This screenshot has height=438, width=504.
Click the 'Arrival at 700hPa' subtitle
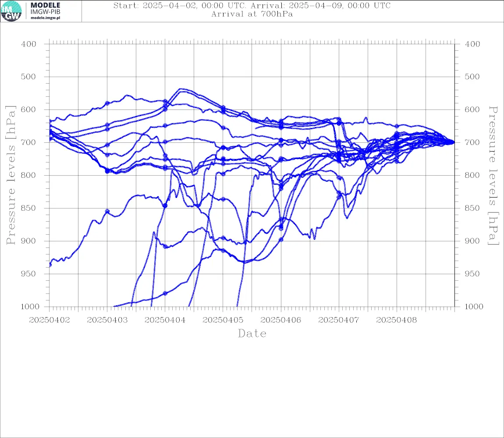(x=252, y=14)
